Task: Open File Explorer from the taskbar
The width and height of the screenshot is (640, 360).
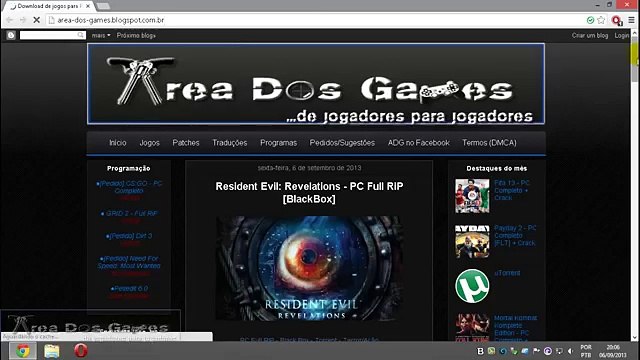Action: (x=52, y=351)
